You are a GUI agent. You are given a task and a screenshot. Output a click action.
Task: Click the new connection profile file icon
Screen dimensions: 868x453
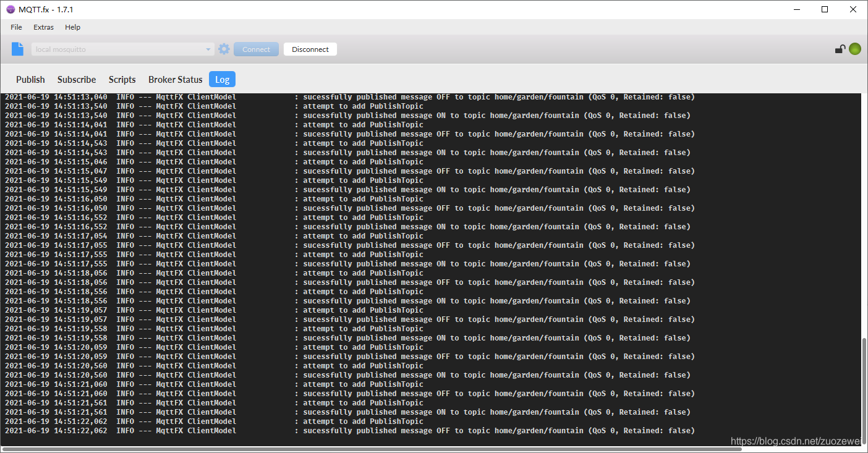pyautogui.click(x=18, y=49)
